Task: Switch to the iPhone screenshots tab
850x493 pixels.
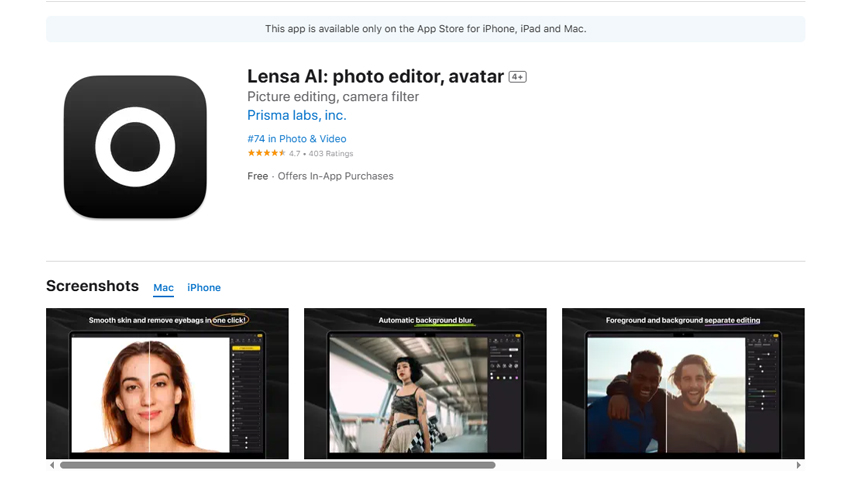Action: tap(204, 288)
